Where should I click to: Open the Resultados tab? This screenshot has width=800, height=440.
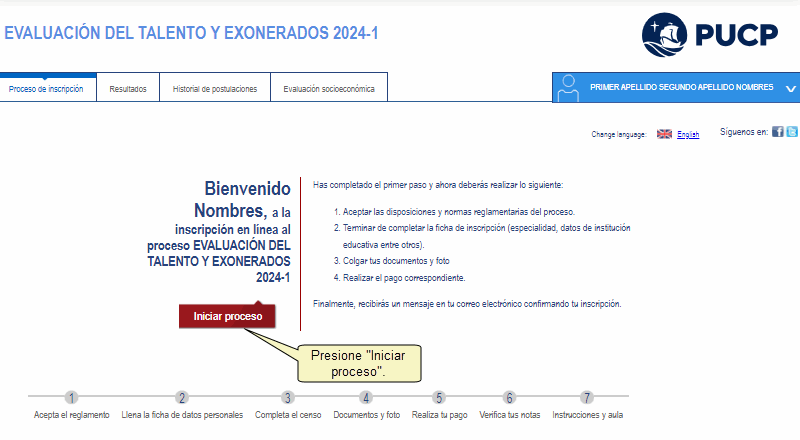(128, 89)
